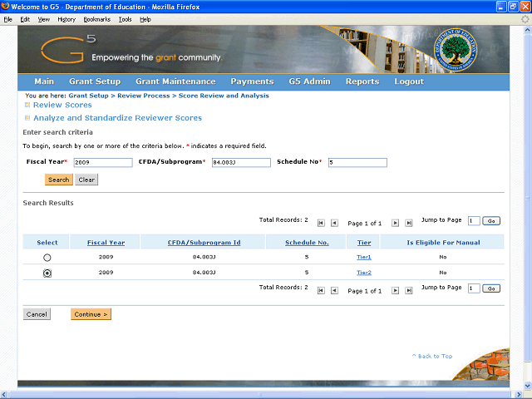Click top Jump to Page input
Screen dimensions: 532x399
[474, 221]
